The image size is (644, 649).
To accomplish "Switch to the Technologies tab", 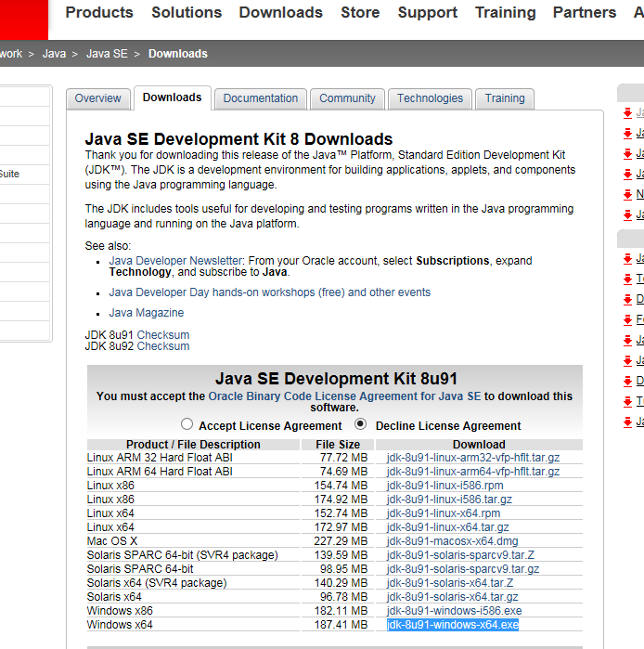I will tap(431, 98).
